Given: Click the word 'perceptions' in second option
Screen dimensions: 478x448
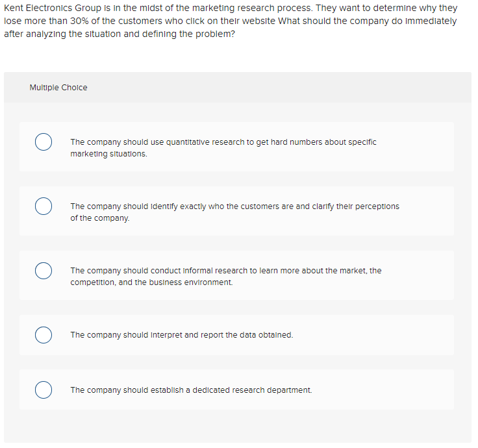Looking at the screenshot, I should [375, 206].
